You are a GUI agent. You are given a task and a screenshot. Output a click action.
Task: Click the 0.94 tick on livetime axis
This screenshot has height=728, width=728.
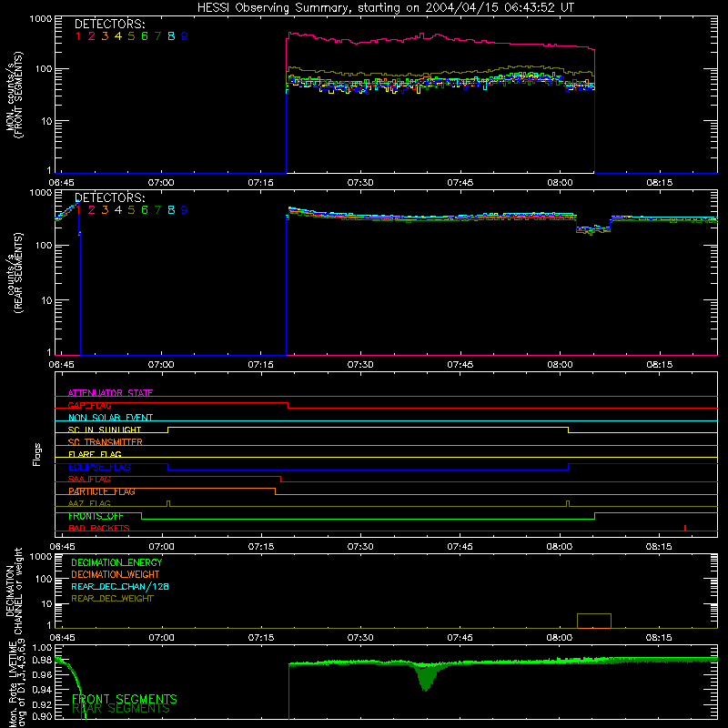pos(42,689)
